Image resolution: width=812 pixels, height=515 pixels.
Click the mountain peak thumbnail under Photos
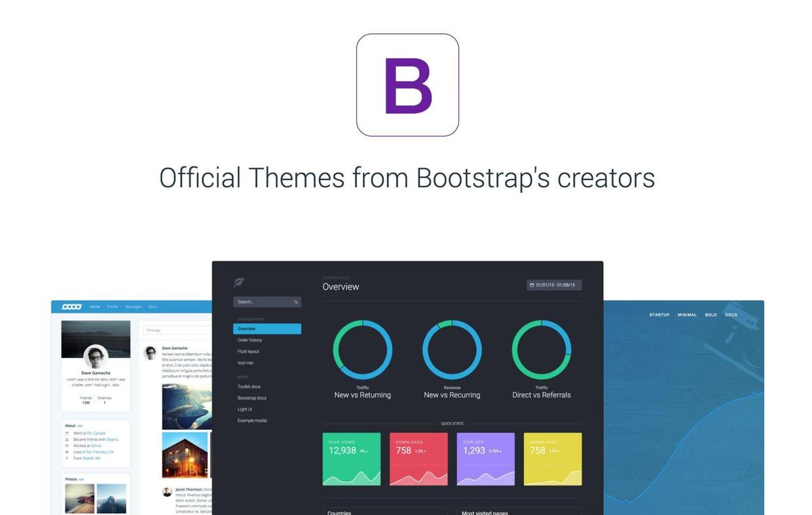click(111, 499)
